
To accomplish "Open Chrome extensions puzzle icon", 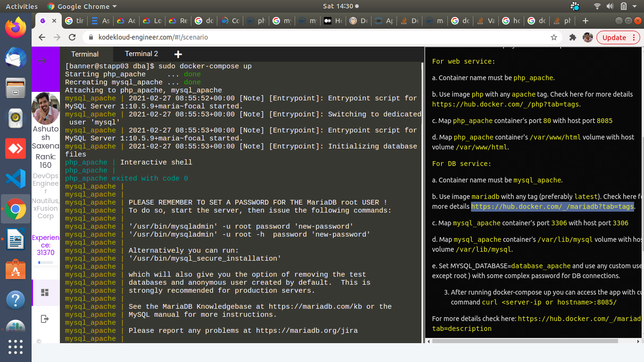I will point(573,37).
